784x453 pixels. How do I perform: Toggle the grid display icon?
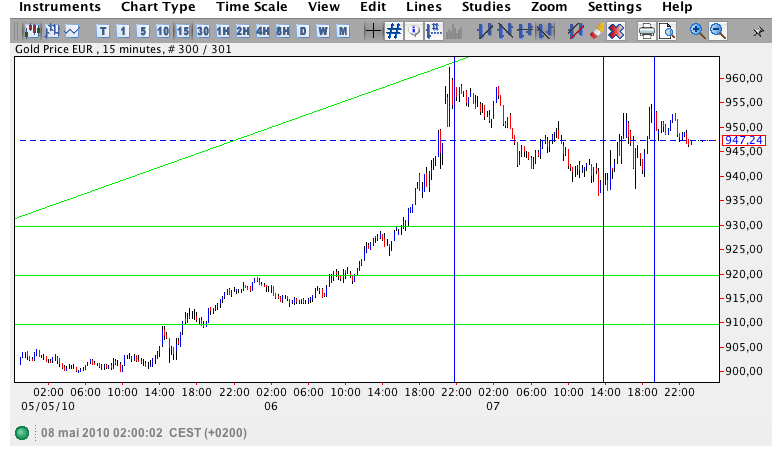point(394,31)
